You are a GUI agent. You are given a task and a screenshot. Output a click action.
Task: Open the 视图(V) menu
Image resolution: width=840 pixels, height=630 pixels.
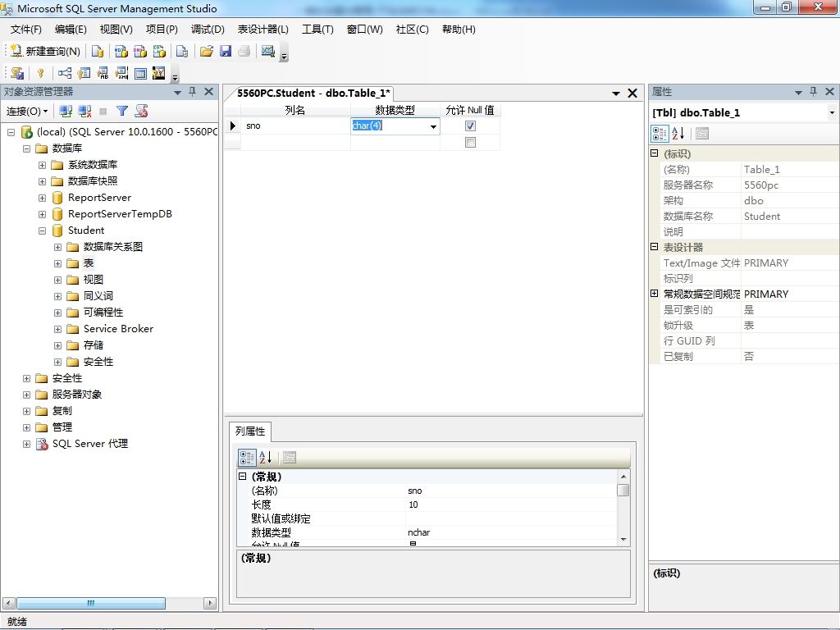click(x=116, y=30)
